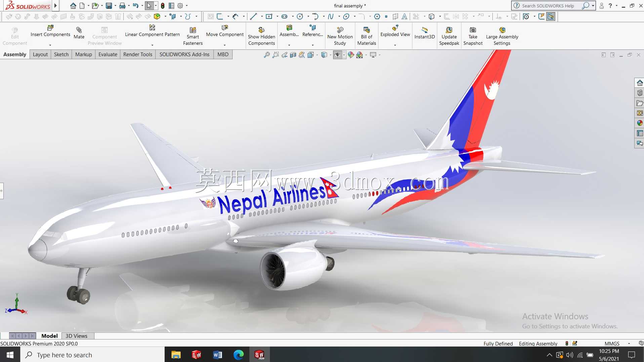The width and height of the screenshot is (644, 362).
Task: Click the Zoom to Fit icon
Action: click(x=267, y=55)
